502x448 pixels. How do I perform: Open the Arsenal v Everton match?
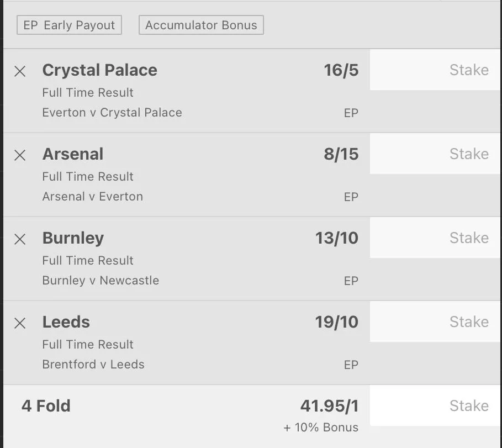click(93, 197)
